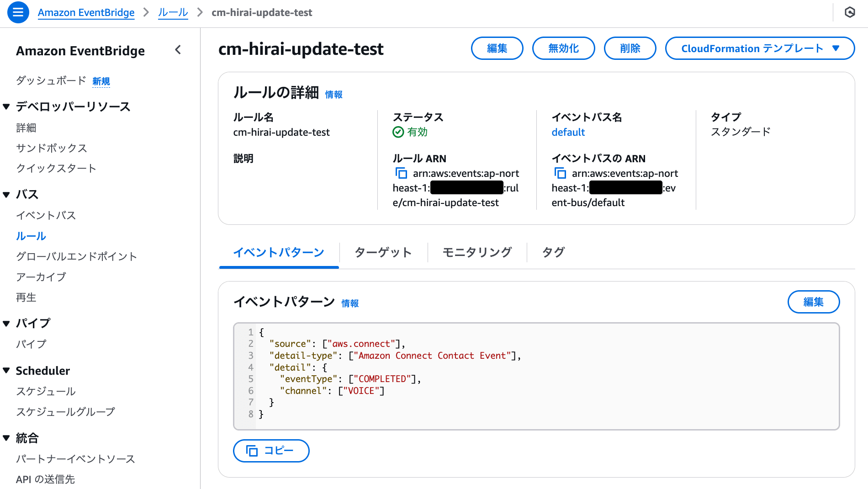This screenshot has height=489, width=868.
Task: Go to ルール breadcrumb link
Action: [173, 12]
